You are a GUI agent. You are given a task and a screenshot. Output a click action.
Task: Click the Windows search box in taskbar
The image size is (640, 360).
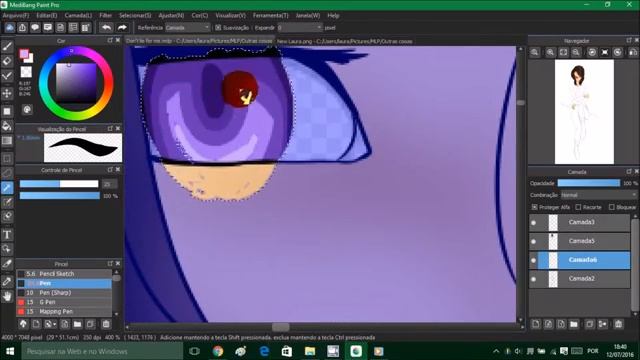102,351
